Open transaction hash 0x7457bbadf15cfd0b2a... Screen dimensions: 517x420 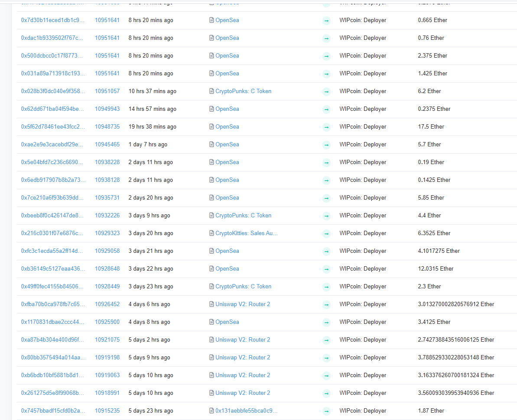pyautogui.click(x=53, y=411)
